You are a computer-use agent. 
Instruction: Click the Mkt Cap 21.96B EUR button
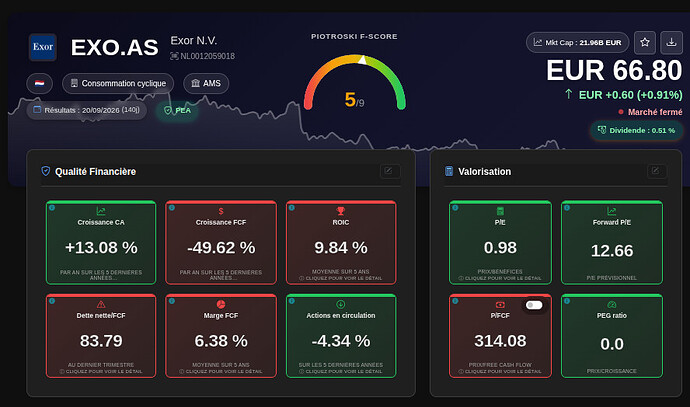[x=577, y=43]
